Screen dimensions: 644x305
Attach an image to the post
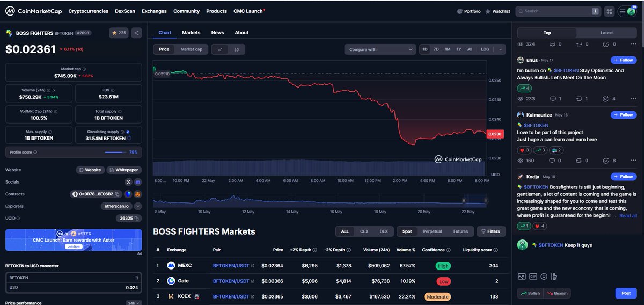coord(521,276)
